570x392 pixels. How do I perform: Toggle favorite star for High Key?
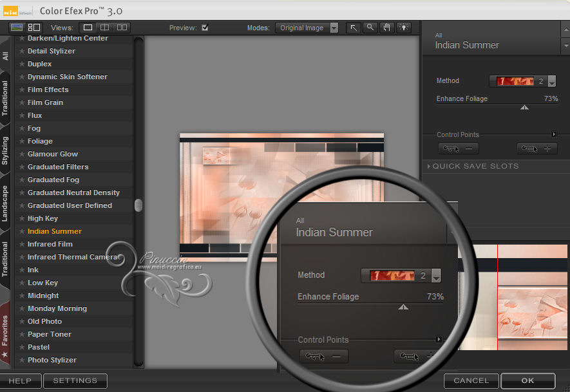[22, 218]
